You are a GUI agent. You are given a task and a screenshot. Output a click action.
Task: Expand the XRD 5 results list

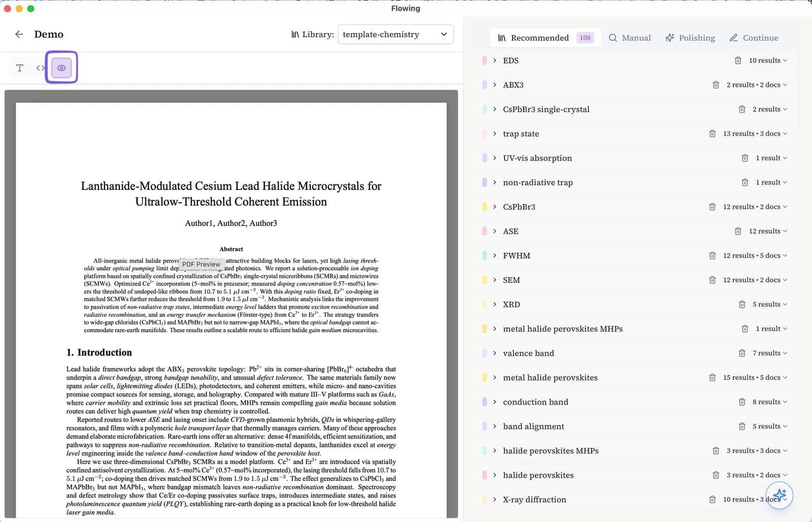[x=770, y=304]
